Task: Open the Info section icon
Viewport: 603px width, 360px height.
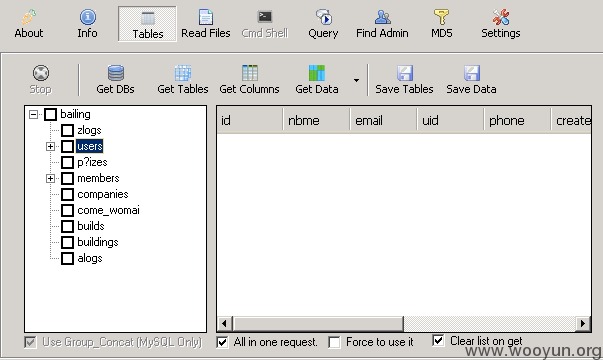Action: tap(88, 17)
